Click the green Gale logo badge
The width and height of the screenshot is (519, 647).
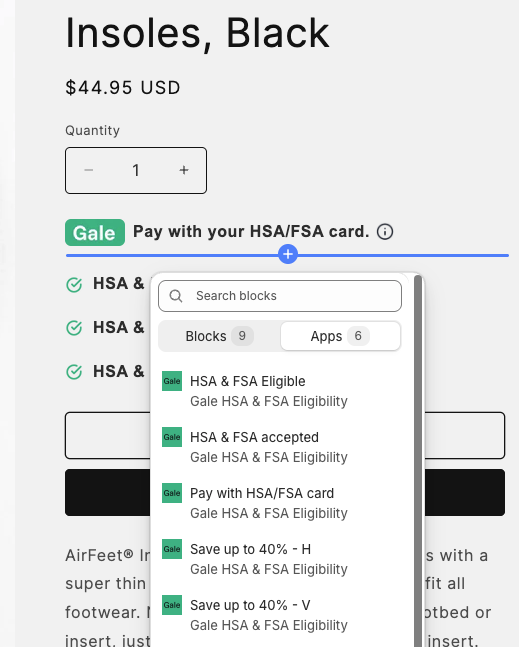click(x=95, y=233)
